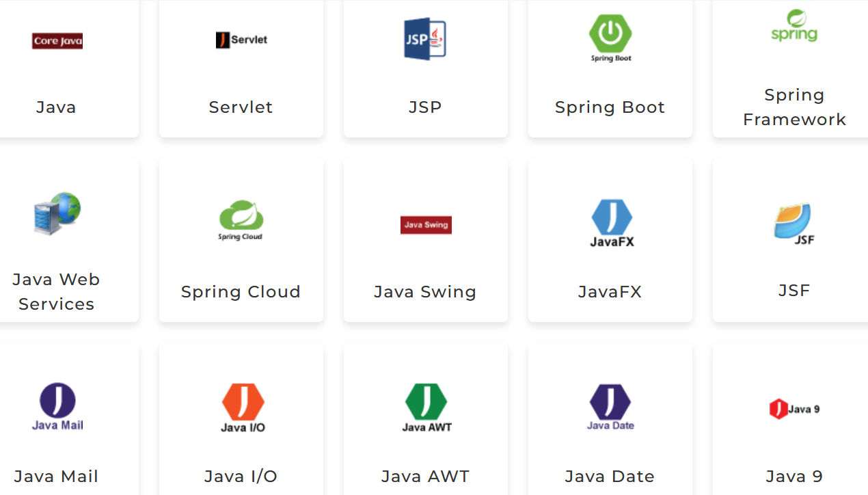868x495 pixels.
Task: Open the Spring Cloud title link
Action: (x=241, y=292)
